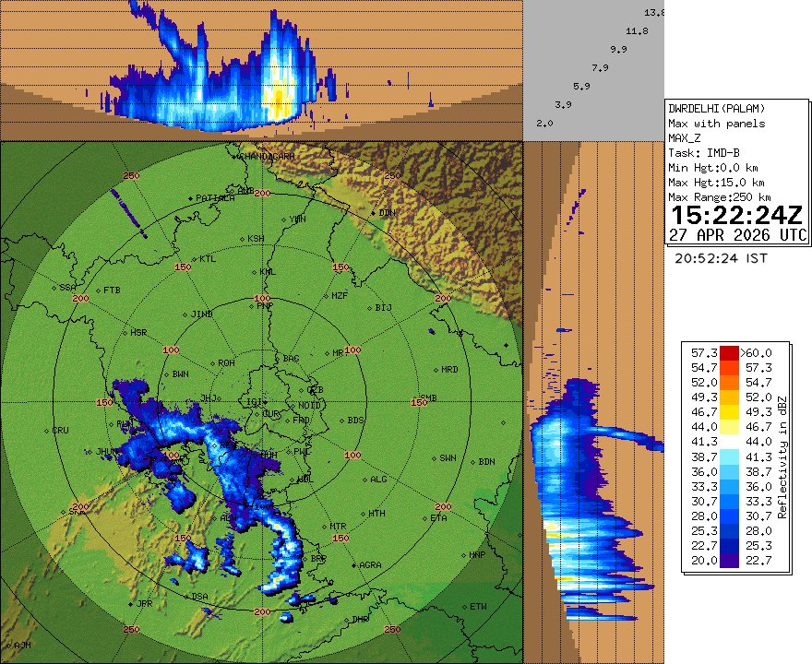Select the yellow 46.7 dBZ legend swatch
The image size is (812, 664).
[729, 411]
